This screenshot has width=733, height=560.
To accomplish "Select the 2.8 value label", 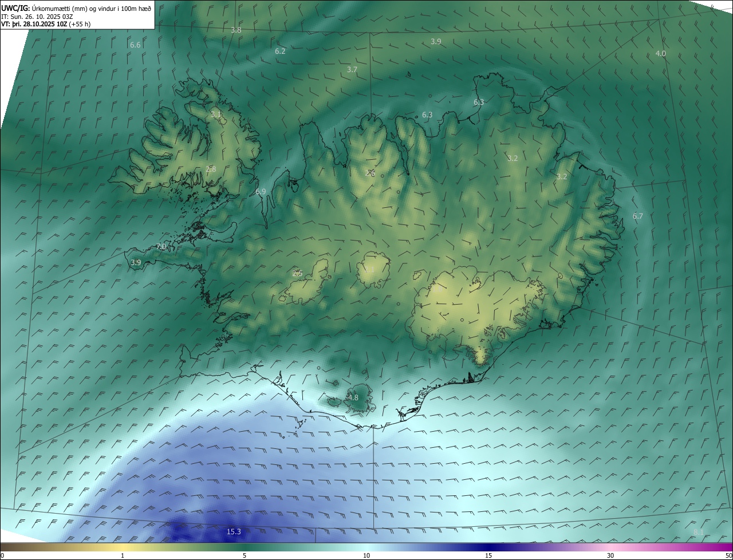I will [211, 169].
